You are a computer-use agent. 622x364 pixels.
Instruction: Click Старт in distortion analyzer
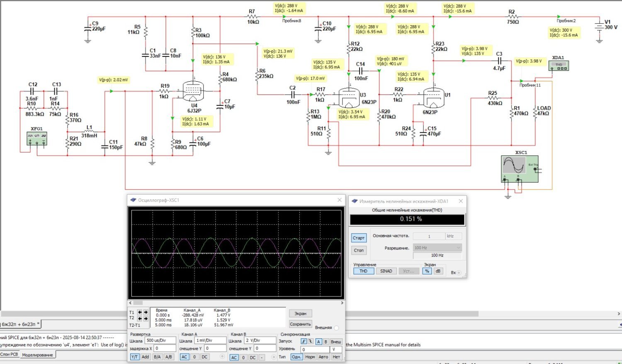[359, 238]
